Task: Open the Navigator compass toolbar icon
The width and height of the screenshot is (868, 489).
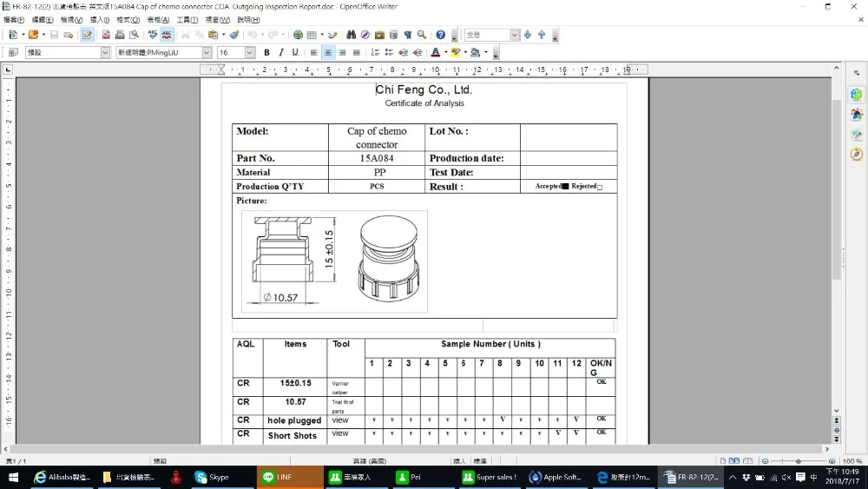Action: 365,35
